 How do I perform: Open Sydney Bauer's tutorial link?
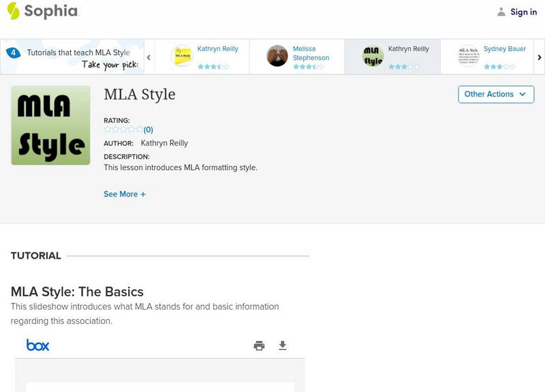coord(504,49)
